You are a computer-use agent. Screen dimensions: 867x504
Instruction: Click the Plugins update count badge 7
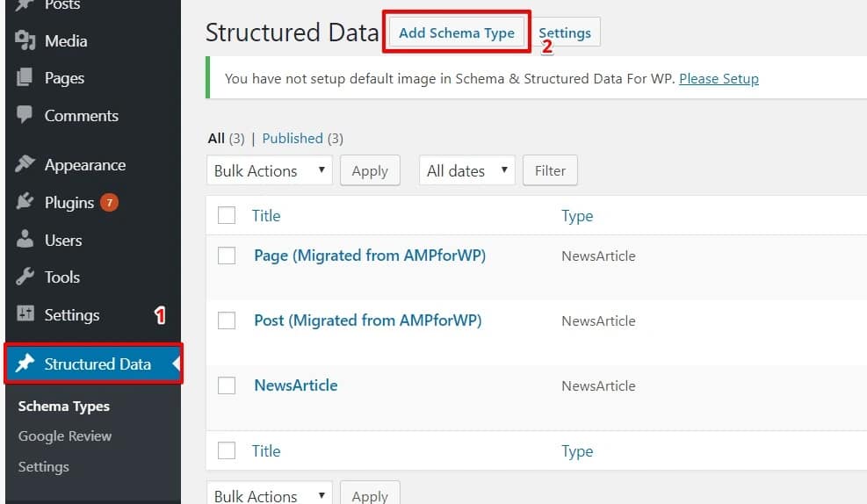tap(110, 203)
